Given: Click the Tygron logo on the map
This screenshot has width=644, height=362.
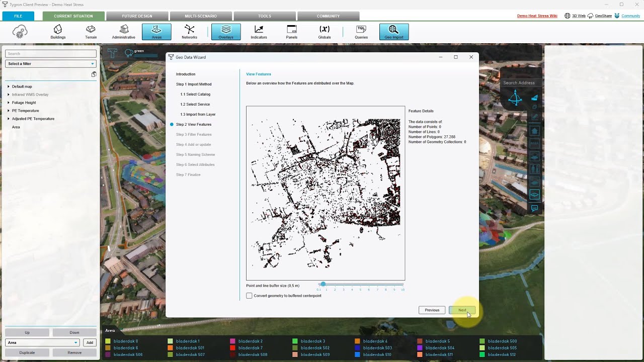Looking at the screenshot, I should click(112, 53).
